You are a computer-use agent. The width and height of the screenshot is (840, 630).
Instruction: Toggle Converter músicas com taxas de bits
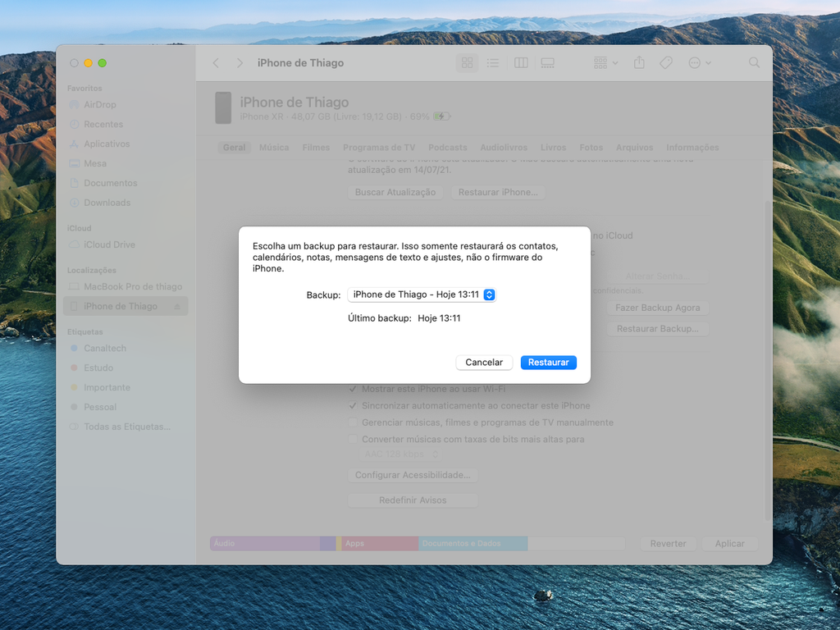click(353, 440)
